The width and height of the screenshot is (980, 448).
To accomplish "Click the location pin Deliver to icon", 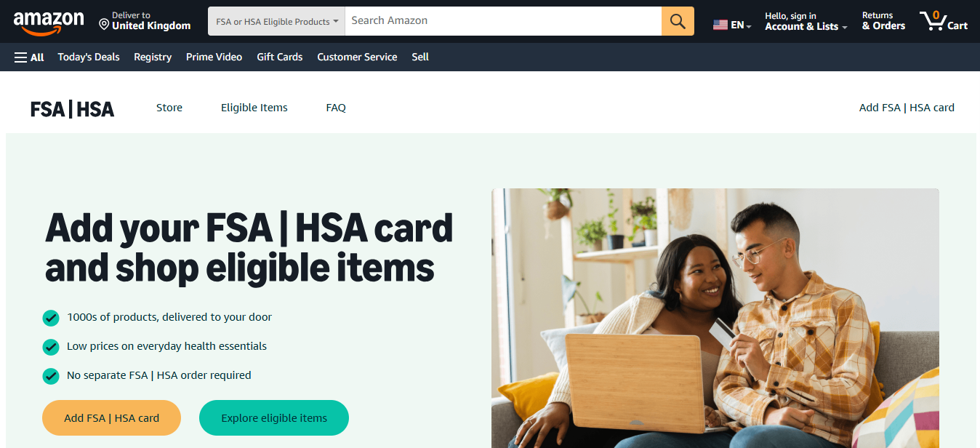I will [x=104, y=25].
